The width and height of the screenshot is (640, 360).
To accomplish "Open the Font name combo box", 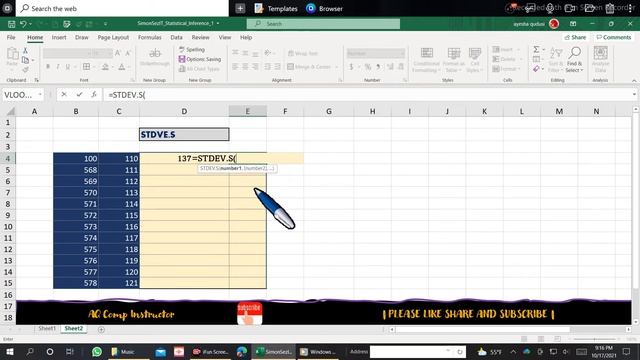I will pyautogui.click(x=66, y=53).
